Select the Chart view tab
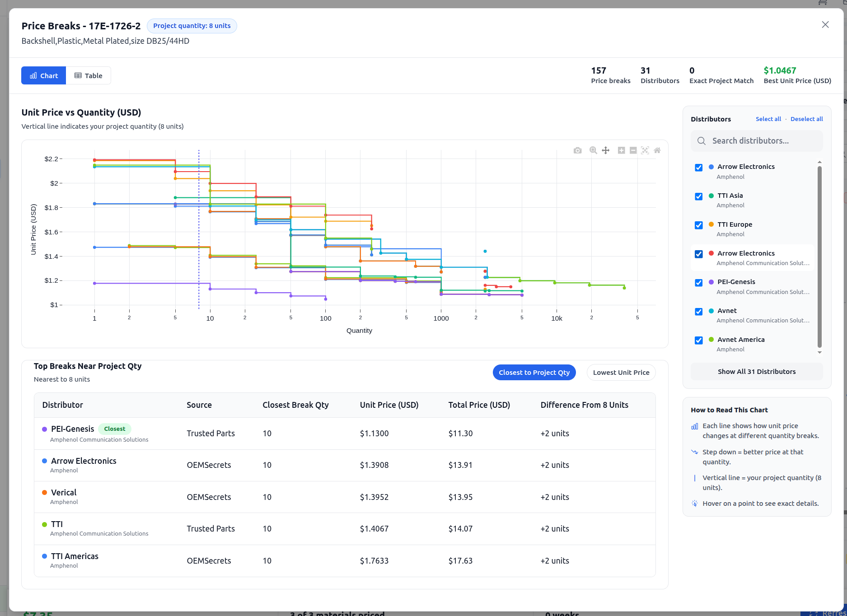The height and width of the screenshot is (616, 847). [x=44, y=75]
